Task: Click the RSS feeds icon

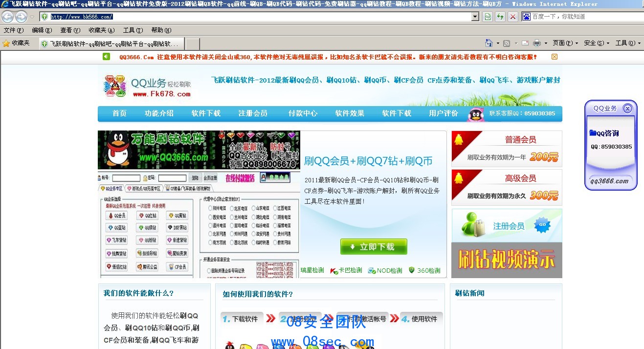Action: click(507, 43)
